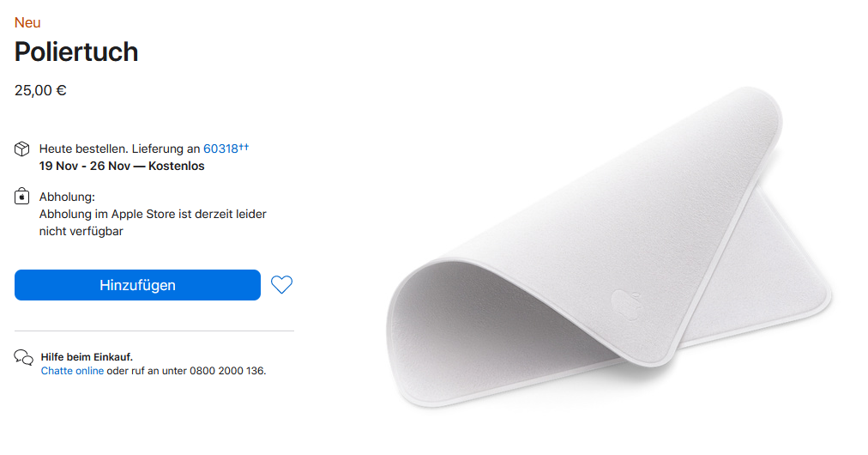Open the Chatte online link
Viewport: 868px width, 455px height.
coord(72,371)
